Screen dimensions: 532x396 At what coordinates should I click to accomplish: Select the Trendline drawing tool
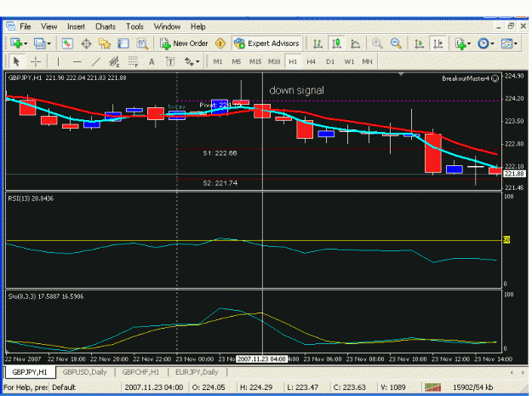point(96,62)
